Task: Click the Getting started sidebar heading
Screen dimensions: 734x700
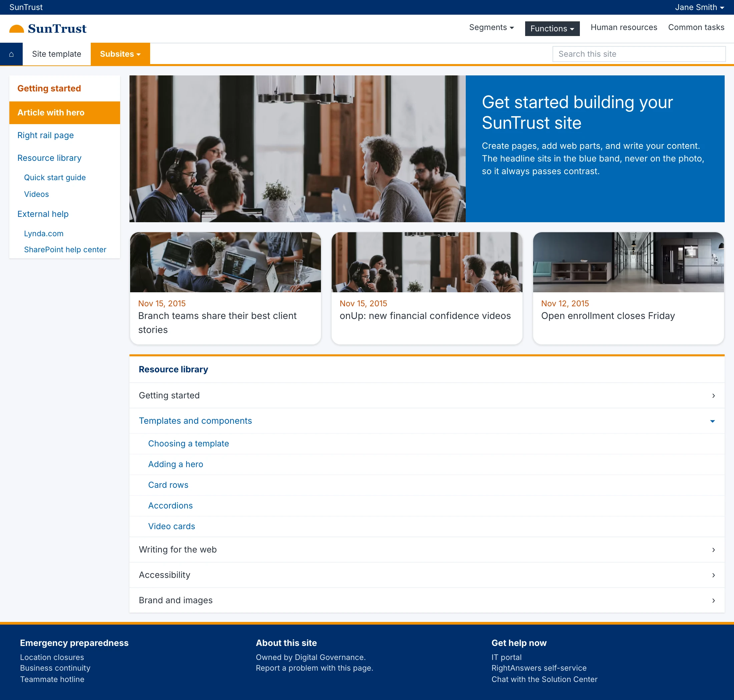Action: coord(49,88)
